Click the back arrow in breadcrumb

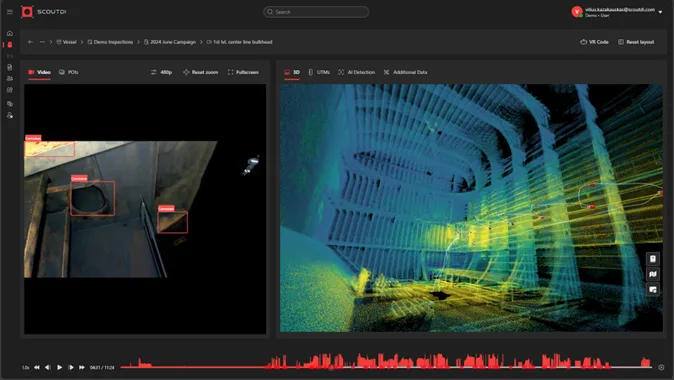coord(30,42)
